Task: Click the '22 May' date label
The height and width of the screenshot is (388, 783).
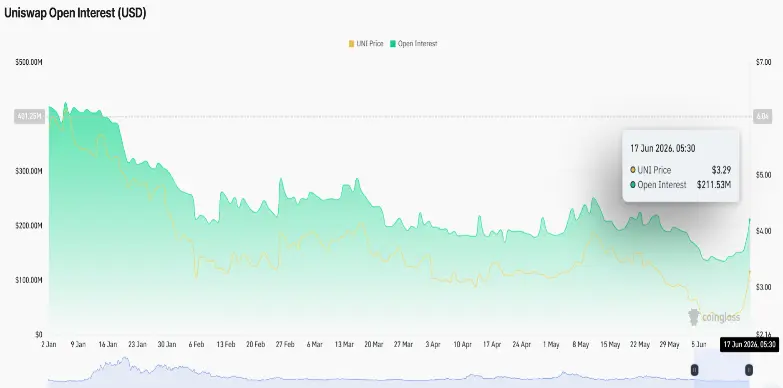Action: (x=640, y=345)
